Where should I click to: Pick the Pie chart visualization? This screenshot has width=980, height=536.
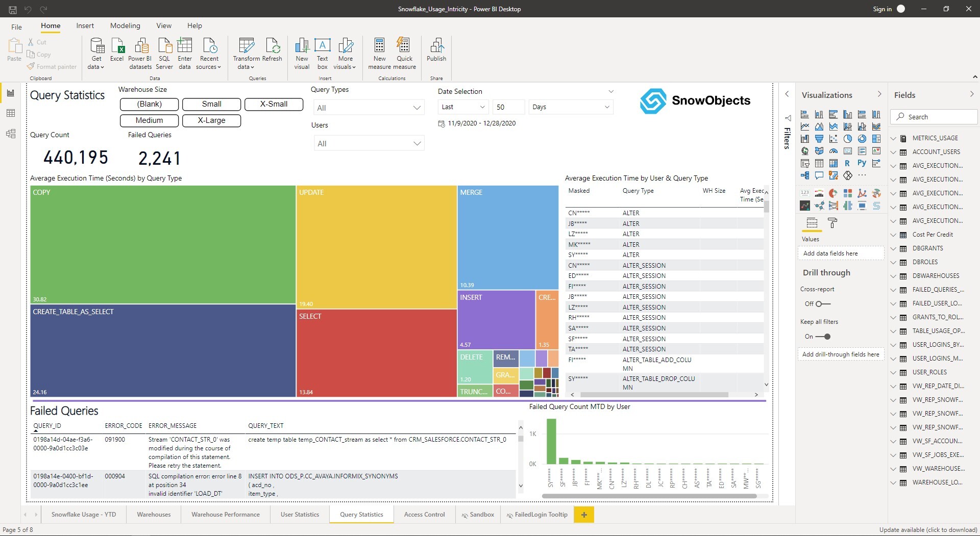point(848,139)
